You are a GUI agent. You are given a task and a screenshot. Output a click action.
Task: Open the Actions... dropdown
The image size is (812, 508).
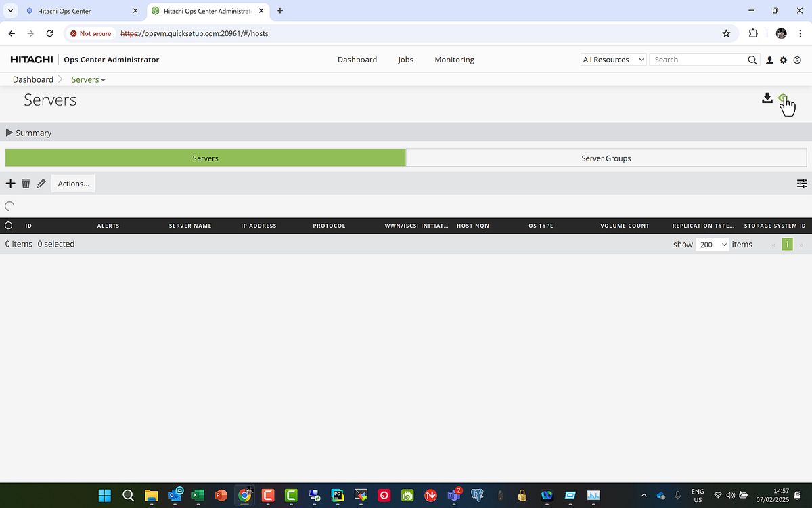coord(73,184)
